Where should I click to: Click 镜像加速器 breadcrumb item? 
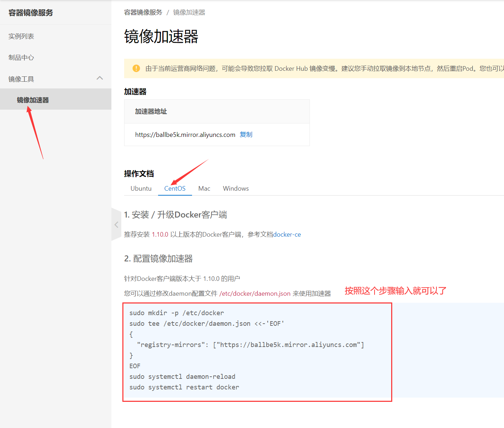click(x=189, y=12)
